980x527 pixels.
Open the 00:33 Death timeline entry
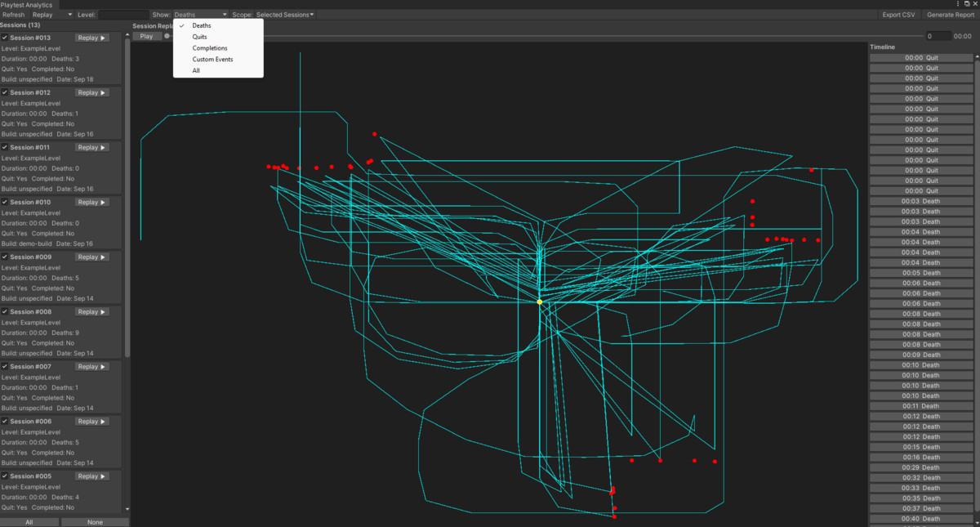(x=921, y=488)
